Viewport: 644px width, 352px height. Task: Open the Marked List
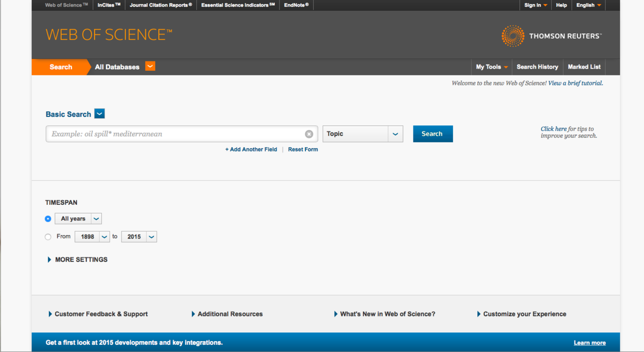[584, 67]
